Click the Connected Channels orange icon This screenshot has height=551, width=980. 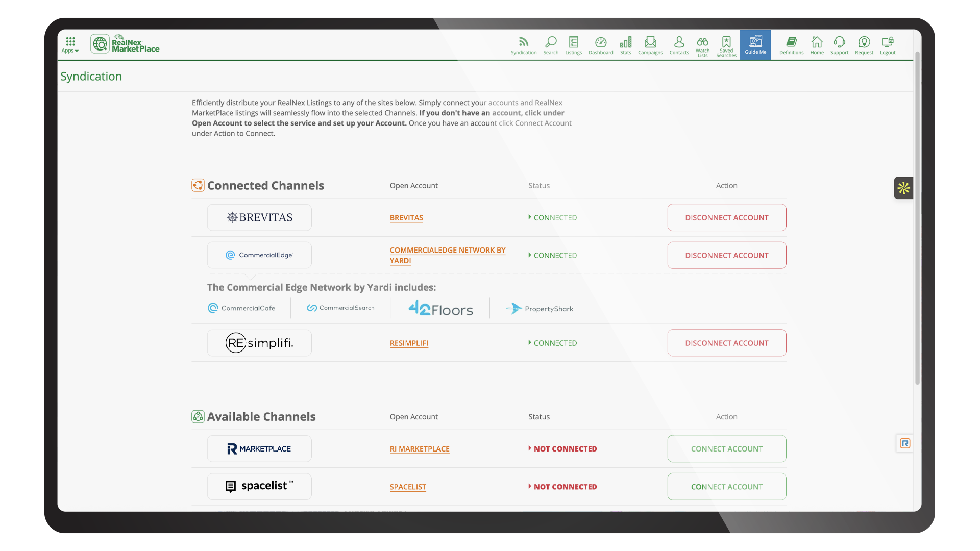[x=198, y=185]
